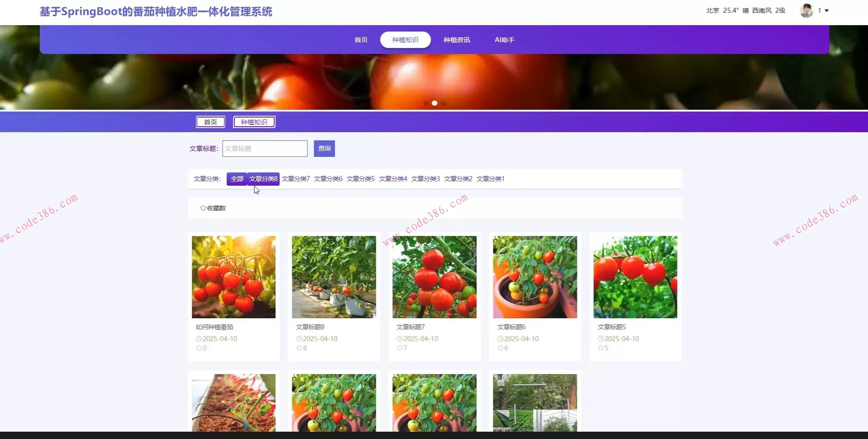
Task: Select the 全部 category filter
Action: 237,179
